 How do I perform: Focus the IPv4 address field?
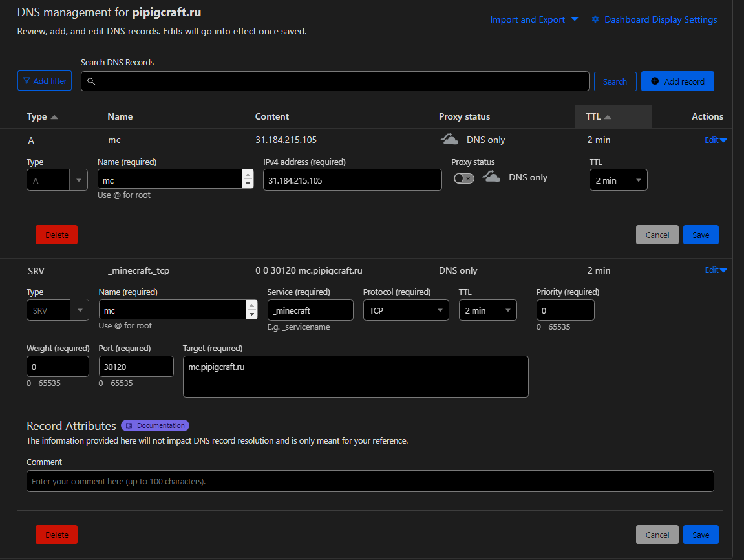click(x=352, y=180)
